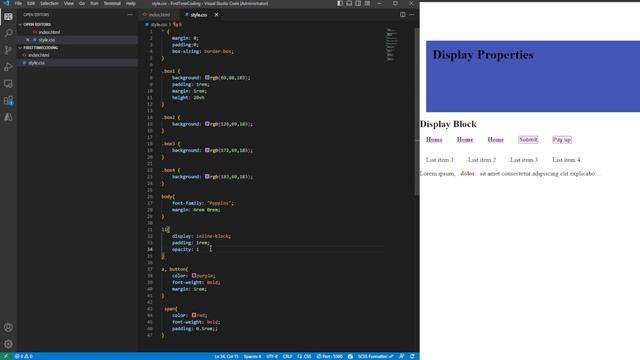Change file encoding via UTF-8
Image resolution: width=640 pixels, height=360 pixels.
pos(272,356)
